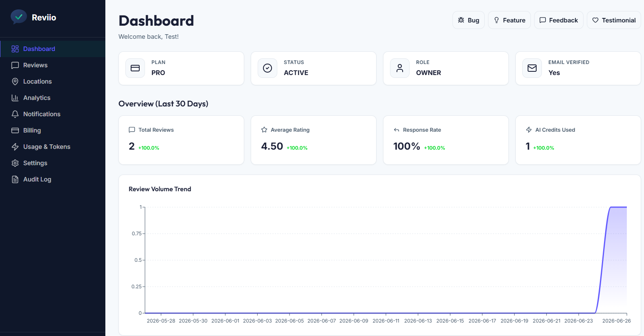Click the 2026-06-26 x-axis label
The image size is (644, 336).
point(616,321)
